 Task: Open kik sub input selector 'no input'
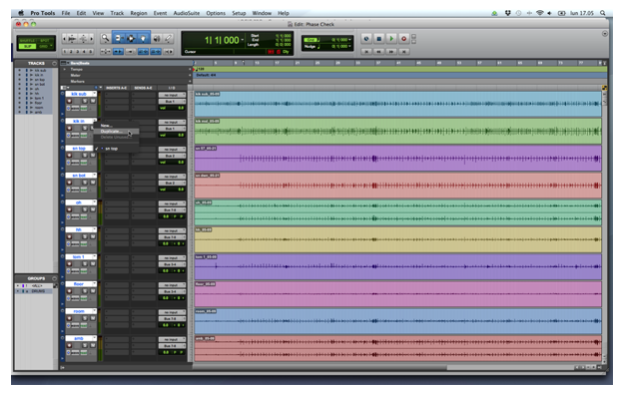(x=172, y=95)
